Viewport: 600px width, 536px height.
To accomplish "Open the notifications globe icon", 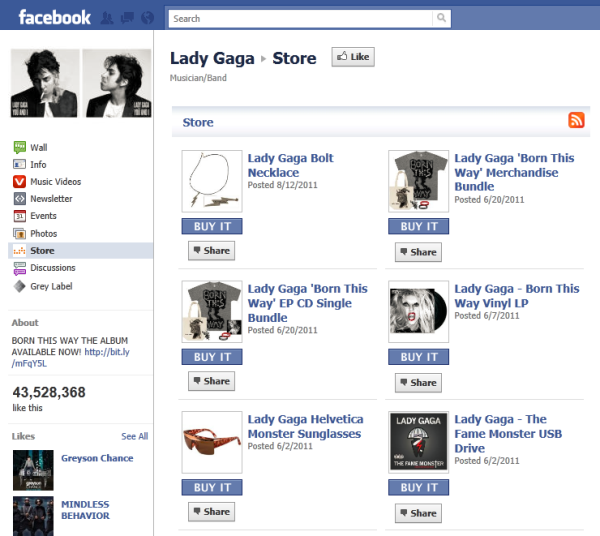I will [x=147, y=18].
